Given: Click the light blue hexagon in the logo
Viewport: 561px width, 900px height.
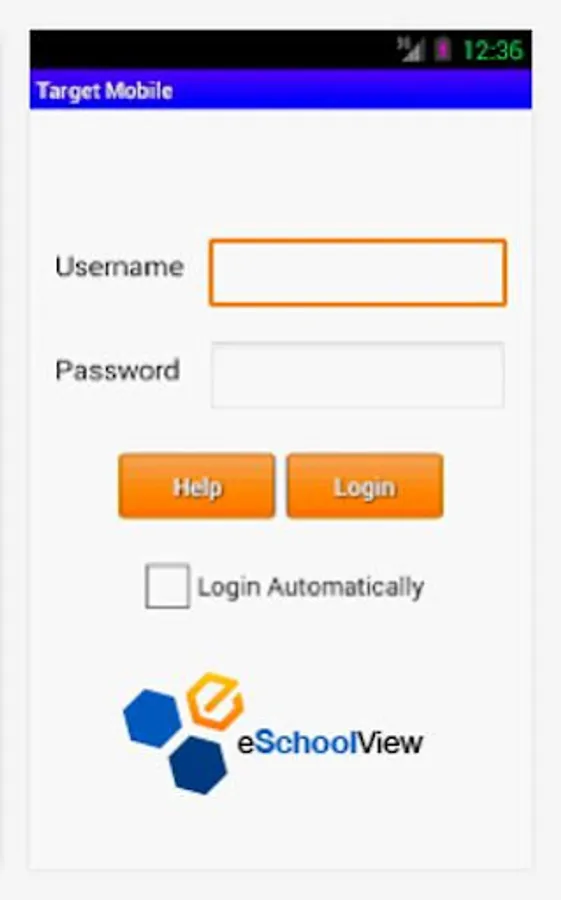Looking at the screenshot, I should [x=153, y=718].
